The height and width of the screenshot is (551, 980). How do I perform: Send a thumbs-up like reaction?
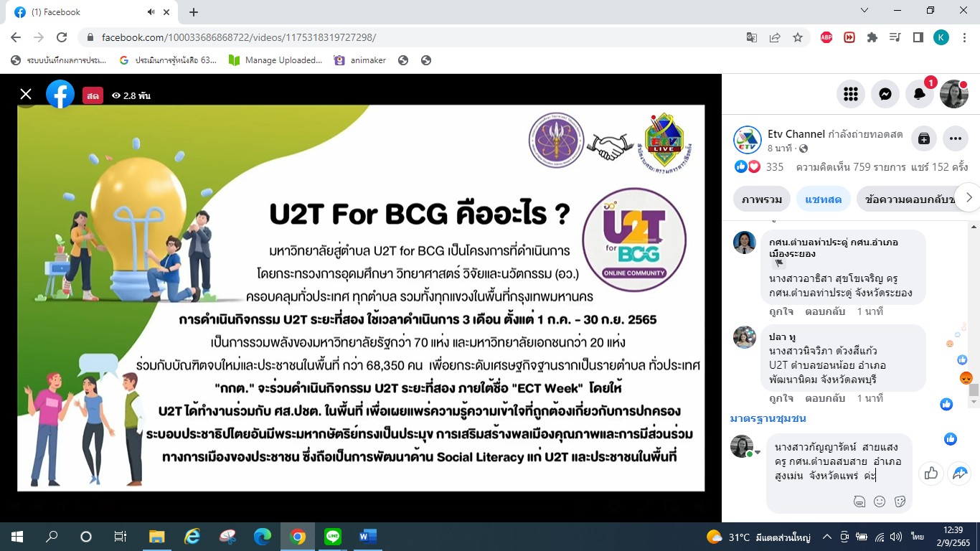(931, 473)
